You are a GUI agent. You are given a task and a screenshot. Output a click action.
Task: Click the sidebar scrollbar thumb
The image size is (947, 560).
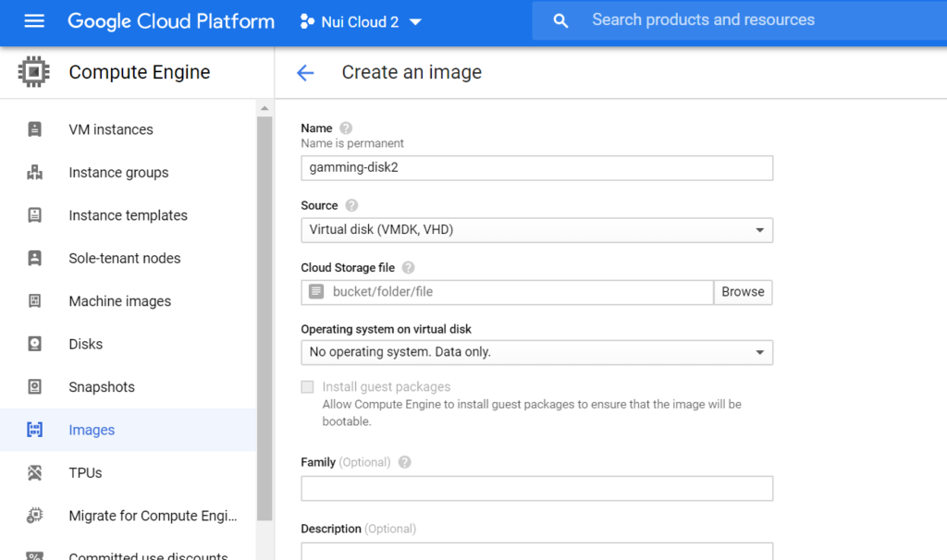264,318
